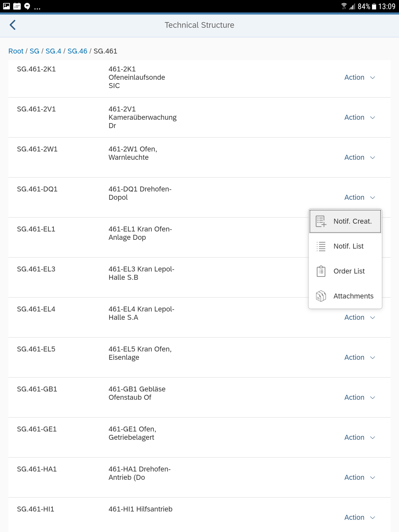Image resolution: width=399 pixels, height=532 pixels.
Task: Go to Root in breadcrumb
Action: pos(16,51)
